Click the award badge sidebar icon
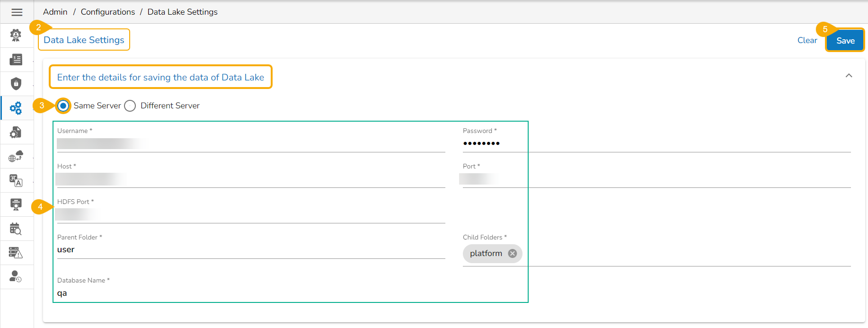This screenshot has width=868, height=328. tap(16, 35)
